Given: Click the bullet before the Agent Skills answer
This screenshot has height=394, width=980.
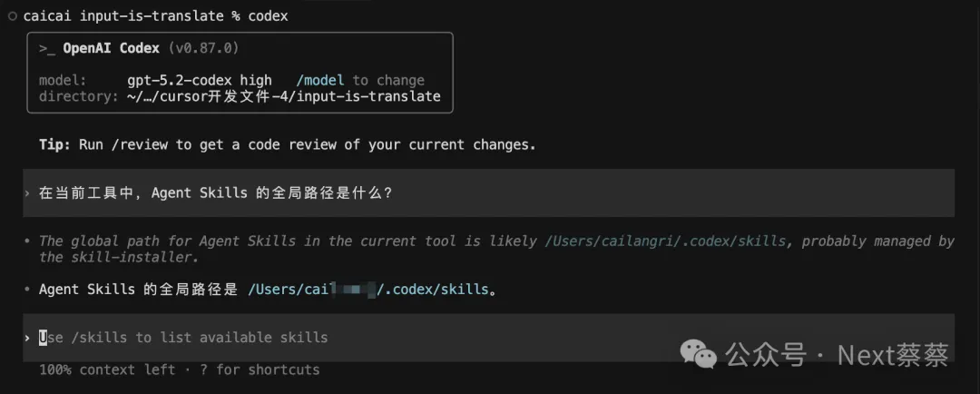Looking at the screenshot, I should [x=28, y=290].
